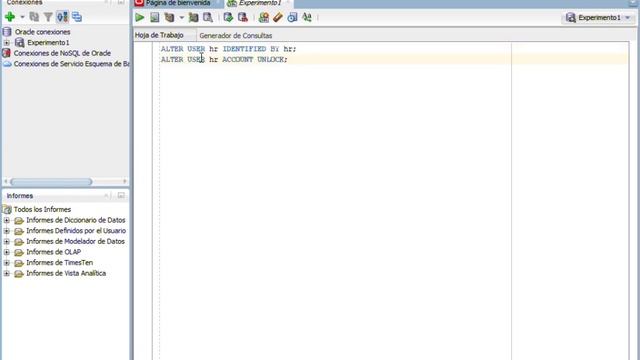Open the new connection dropdown arrow
The width and height of the screenshot is (640, 360).
pyautogui.click(x=22, y=17)
